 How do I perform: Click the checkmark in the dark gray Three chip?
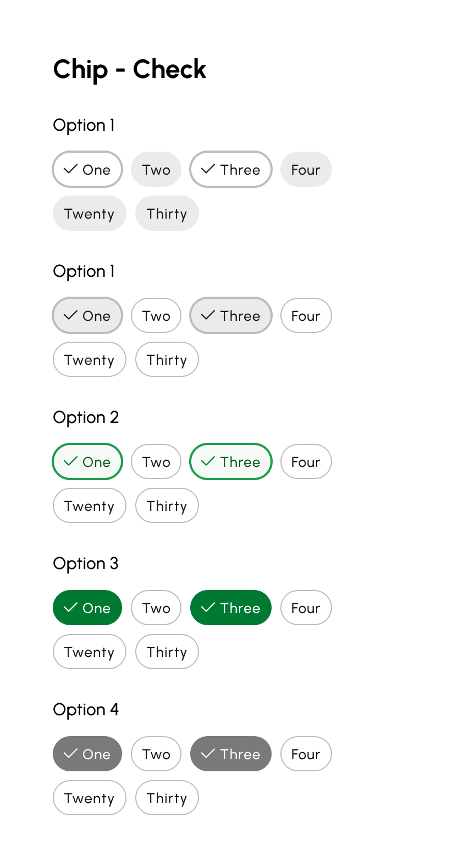(208, 754)
